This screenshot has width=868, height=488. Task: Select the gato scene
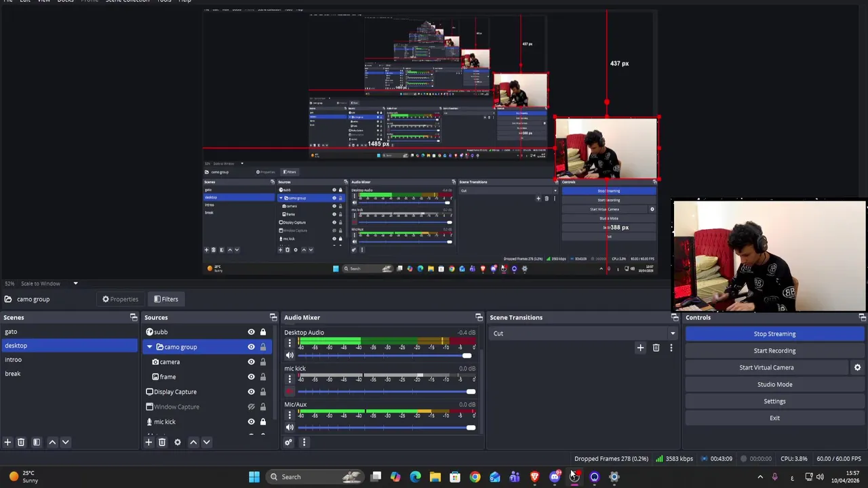(x=68, y=331)
